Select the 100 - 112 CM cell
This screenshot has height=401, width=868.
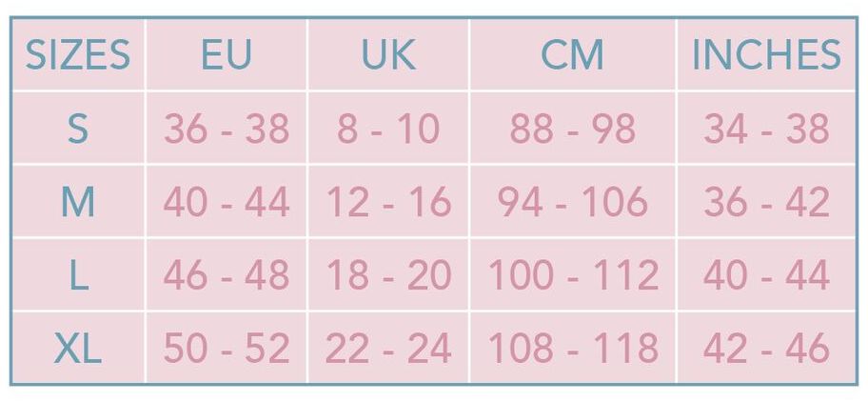[x=572, y=275]
